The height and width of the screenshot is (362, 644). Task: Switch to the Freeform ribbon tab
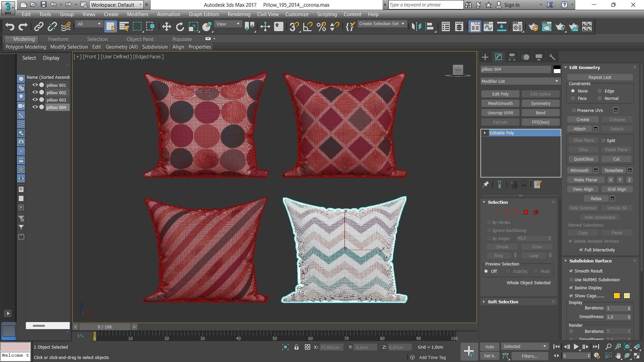pos(58,39)
